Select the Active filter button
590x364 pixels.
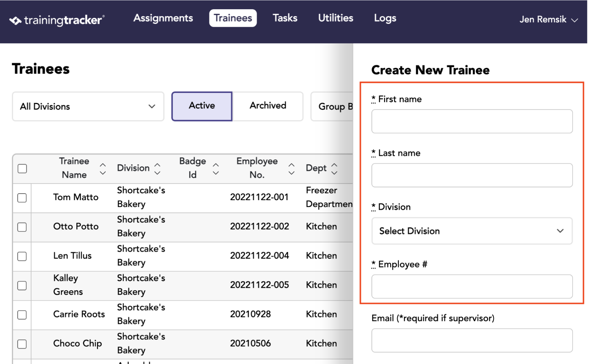(x=202, y=106)
